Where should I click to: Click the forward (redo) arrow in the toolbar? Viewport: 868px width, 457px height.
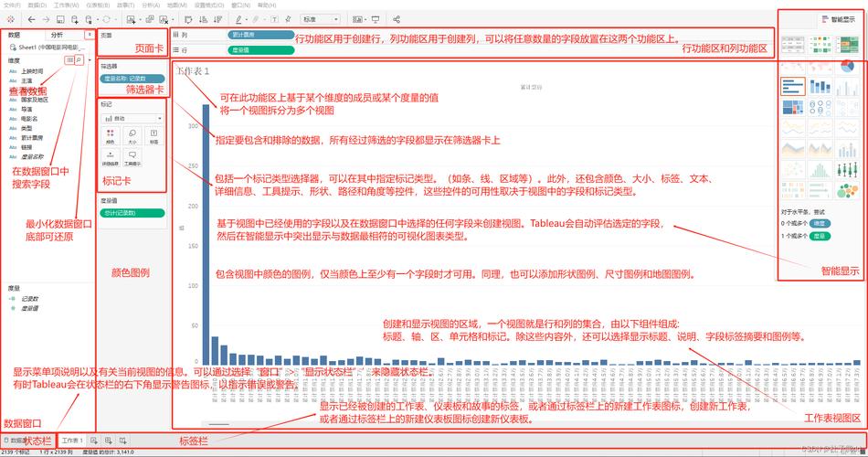(46, 19)
